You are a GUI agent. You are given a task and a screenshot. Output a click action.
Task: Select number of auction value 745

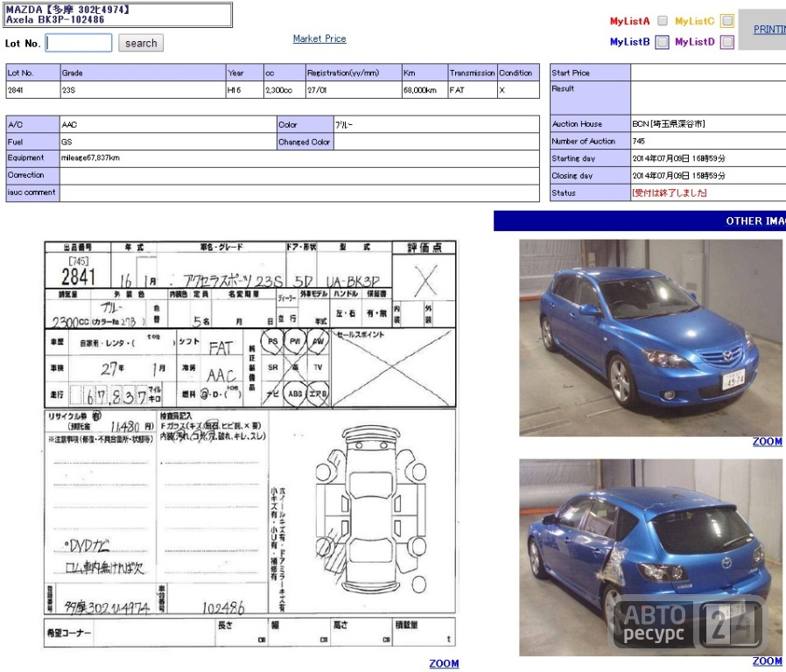(x=638, y=142)
